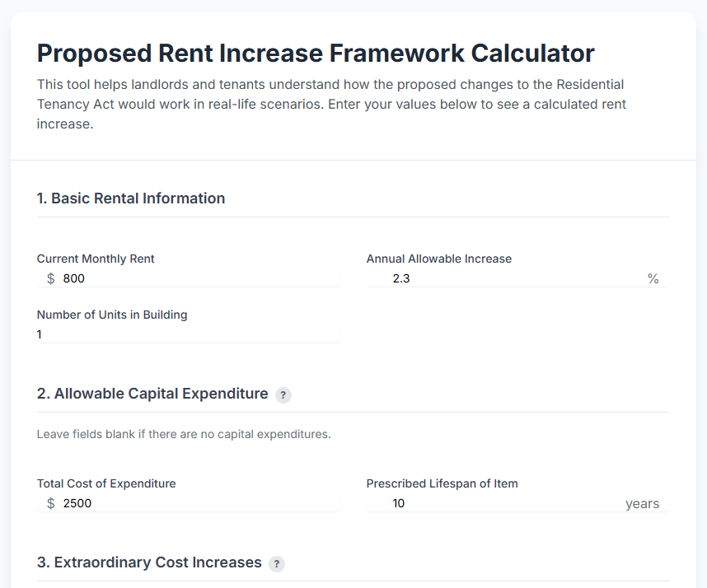707x588 pixels.
Task: Click the '2. Allowable Capital Expenditure' heading
Action: 152,394
